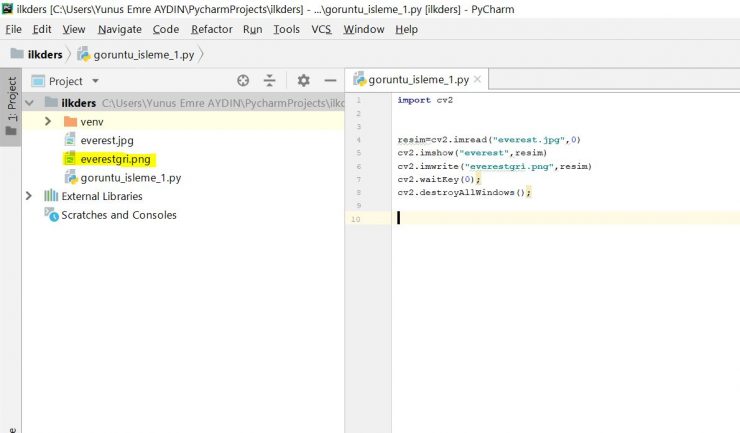740x433 pixels.
Task: Click the collapse all icon in Project panel
Action: [x=269, y=81]
